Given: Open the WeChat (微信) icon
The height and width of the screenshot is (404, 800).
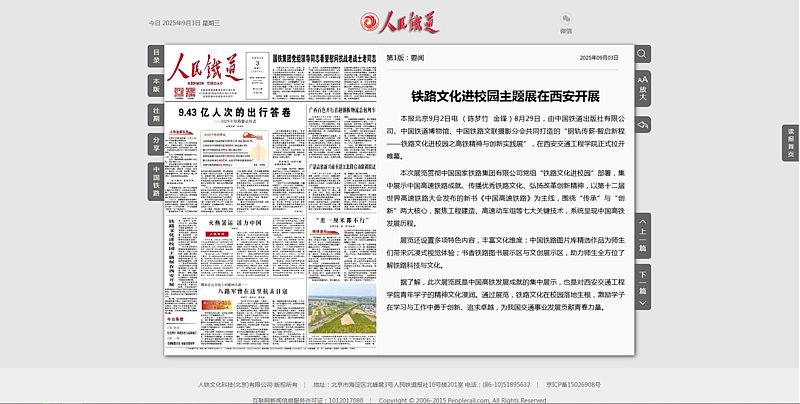Looking at the screenshot, I should 566,19.
